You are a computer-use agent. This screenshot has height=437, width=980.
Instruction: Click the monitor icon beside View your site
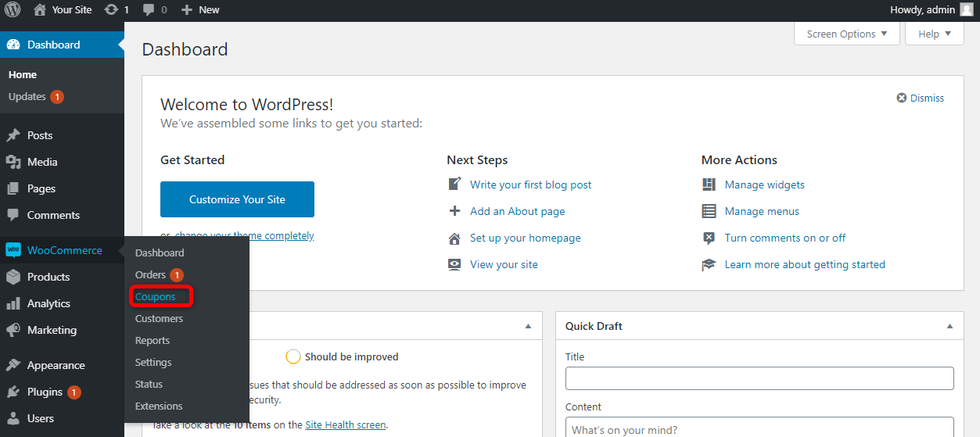tap(454, 264)
